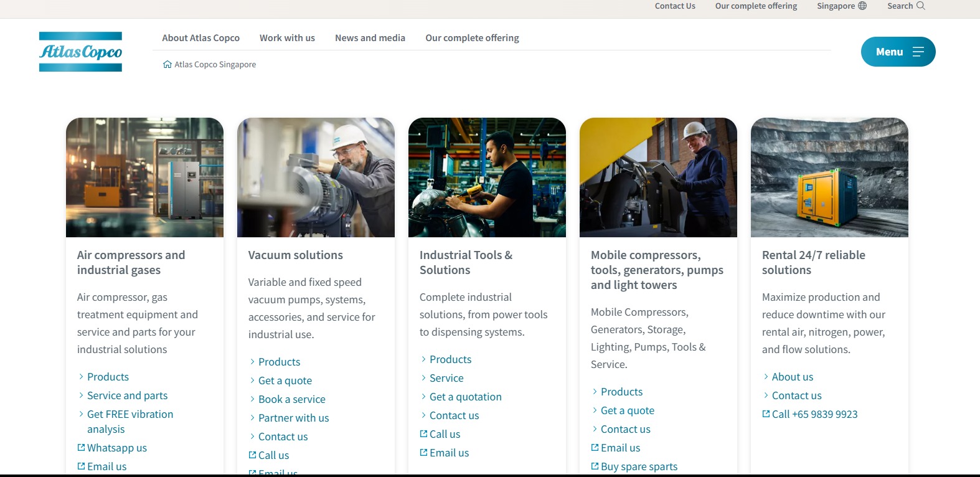The height and width of the screenshot is (477, 980).
Task: Click Contact us under Industrial Tools & Solutions
Action: [454, 415]
